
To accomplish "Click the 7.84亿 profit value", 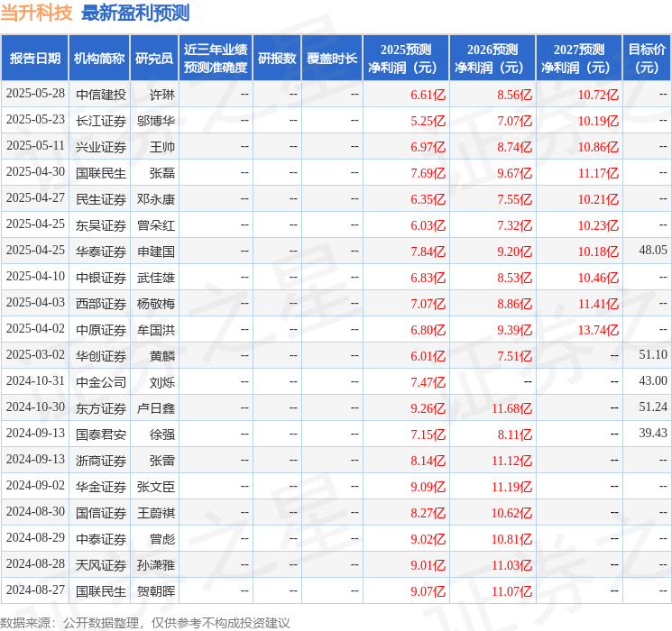I will pyautogui.click(x=428, y=251).
